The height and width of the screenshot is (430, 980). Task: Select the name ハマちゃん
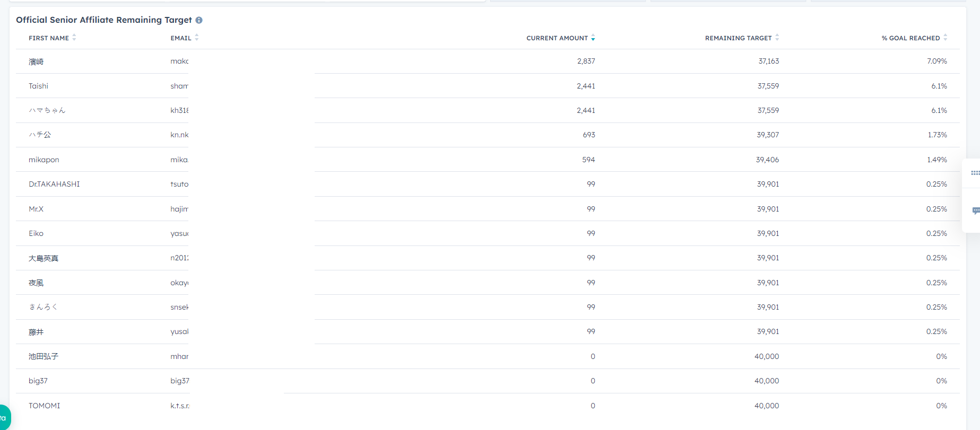pos(47,110)
